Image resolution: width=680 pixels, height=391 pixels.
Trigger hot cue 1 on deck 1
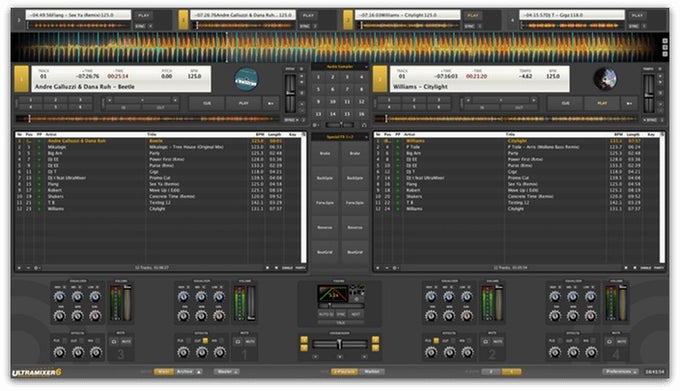pos(30,100)
